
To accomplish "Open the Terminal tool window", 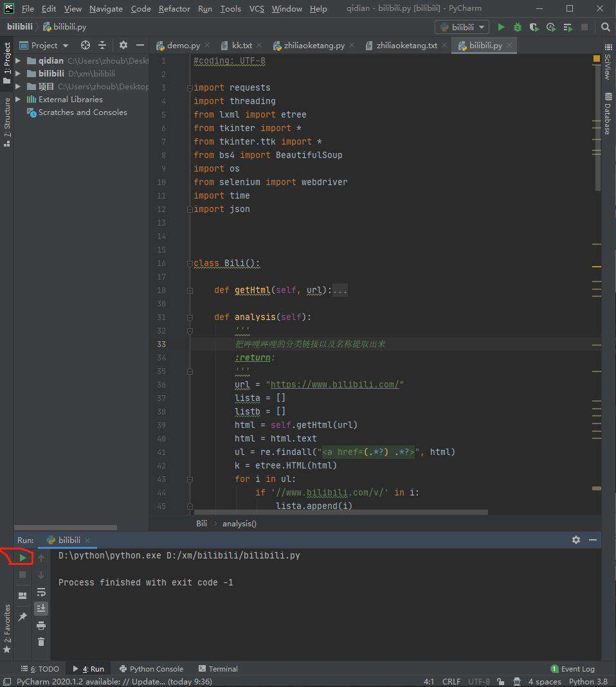I will [218, 668].
